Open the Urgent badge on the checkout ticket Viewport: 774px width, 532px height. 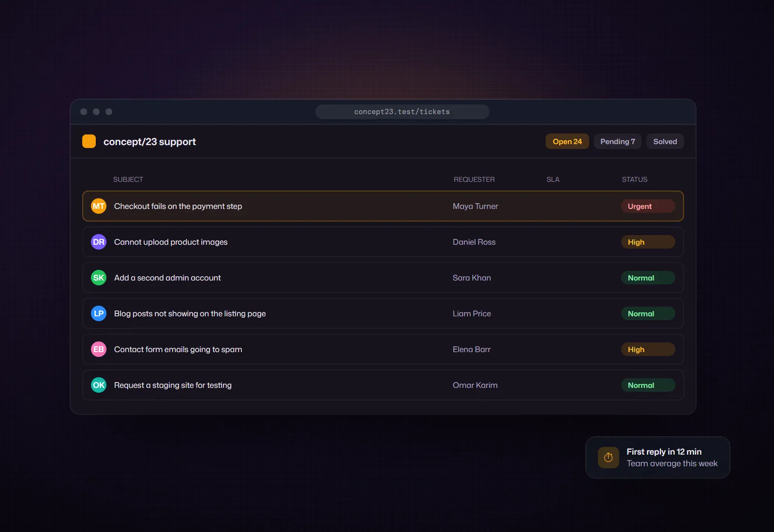pyautogui.click(x=648, y=206)
